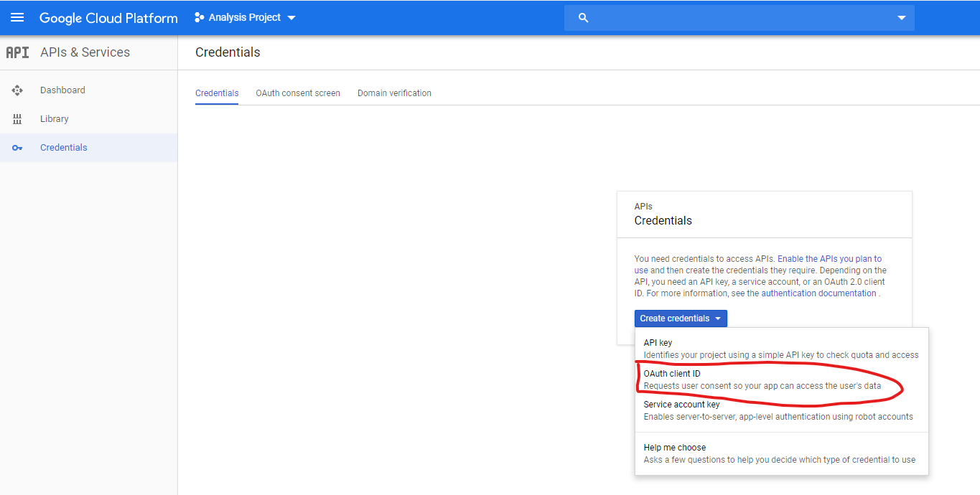Follow the 'Enable the APIs you plan to use' link
This screenshot has height=495, width=980.
(829, 259)
